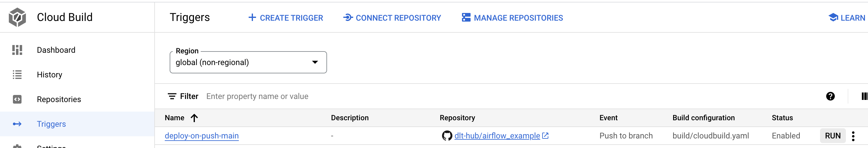Image resolution: width=868 pixels, height=148 pixels.
Task: Click Connect Repository button
Action: [x=392, y=18]
